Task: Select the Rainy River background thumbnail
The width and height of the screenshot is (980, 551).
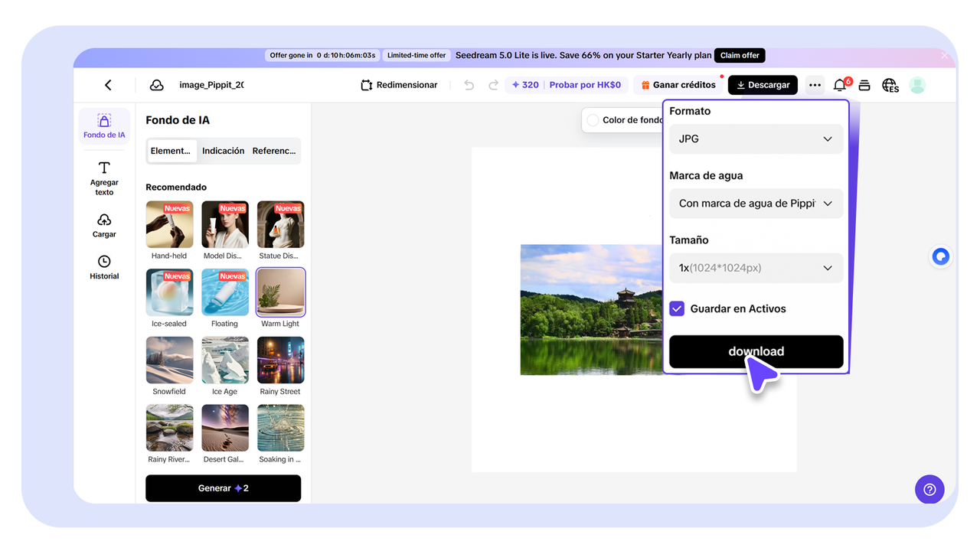Action: point(169,429)
